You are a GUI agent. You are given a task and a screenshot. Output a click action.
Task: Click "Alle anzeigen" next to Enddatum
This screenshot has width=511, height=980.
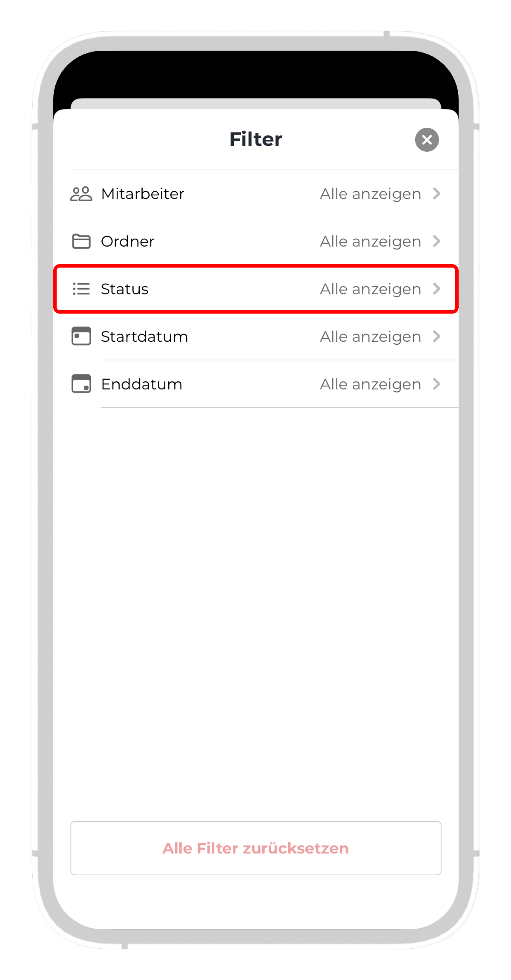coord(370,384)
